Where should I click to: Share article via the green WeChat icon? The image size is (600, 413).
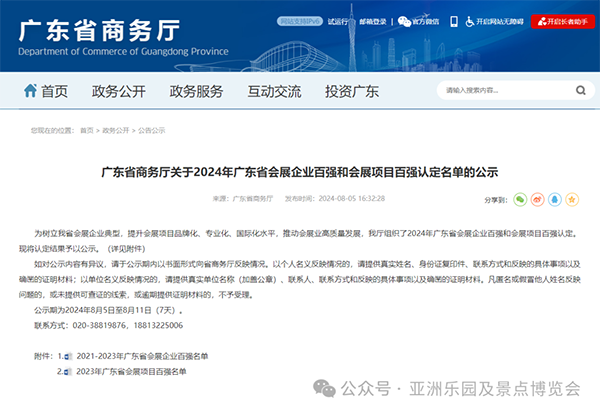[521, 199]
